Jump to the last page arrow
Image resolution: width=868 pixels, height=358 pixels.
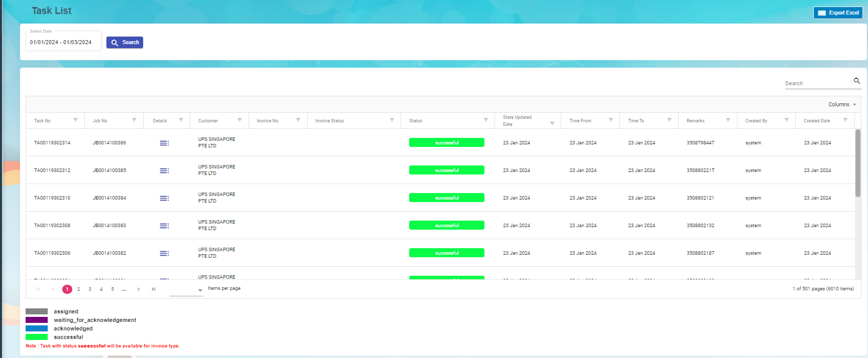154,289
